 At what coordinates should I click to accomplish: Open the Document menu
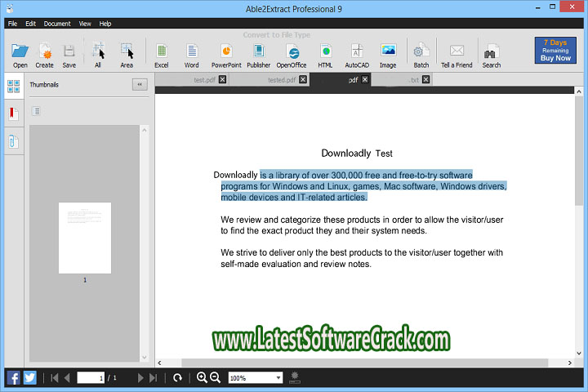[x=57, y=24]
